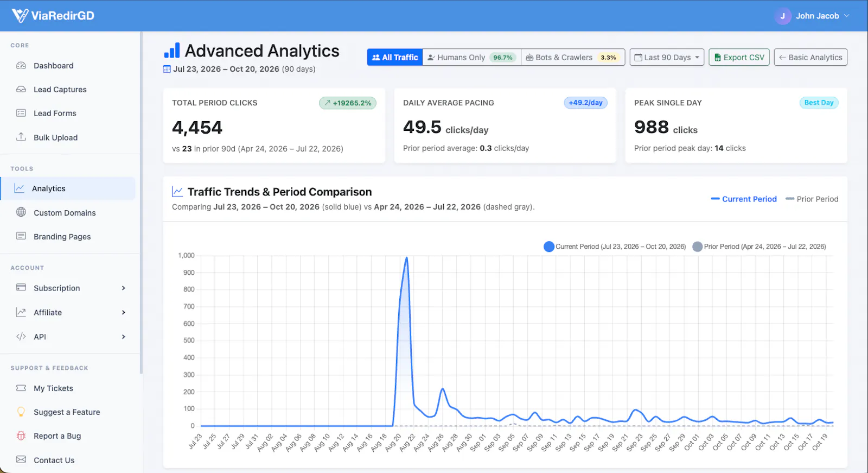Open the Analytics menu item

(68, 188)
